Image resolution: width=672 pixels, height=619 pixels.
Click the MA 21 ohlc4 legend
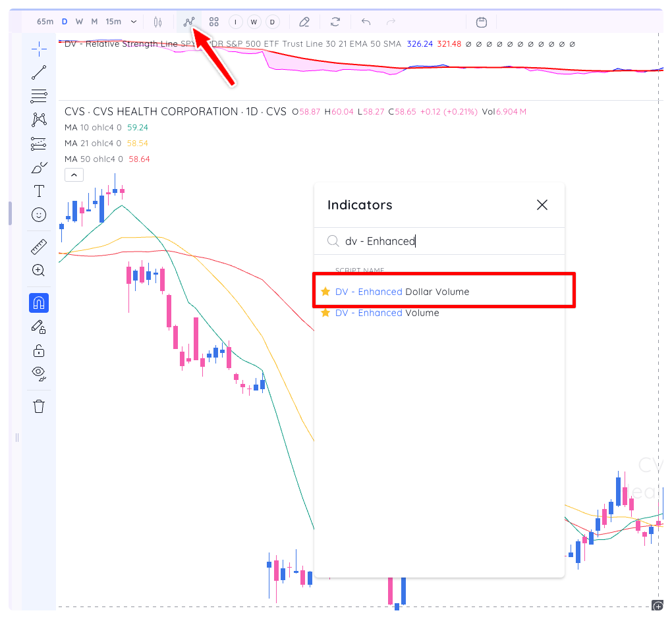pyautogui.click(x=106, y=144)
